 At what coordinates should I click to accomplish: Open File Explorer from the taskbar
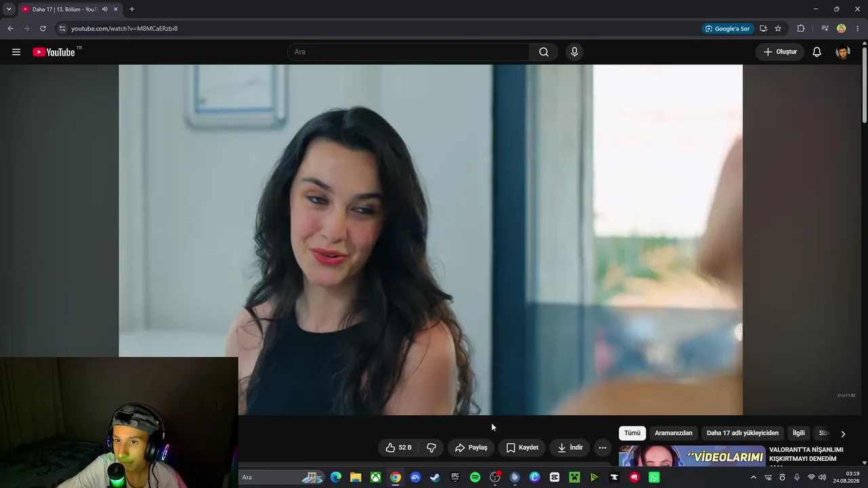click(x=355, y=477)
